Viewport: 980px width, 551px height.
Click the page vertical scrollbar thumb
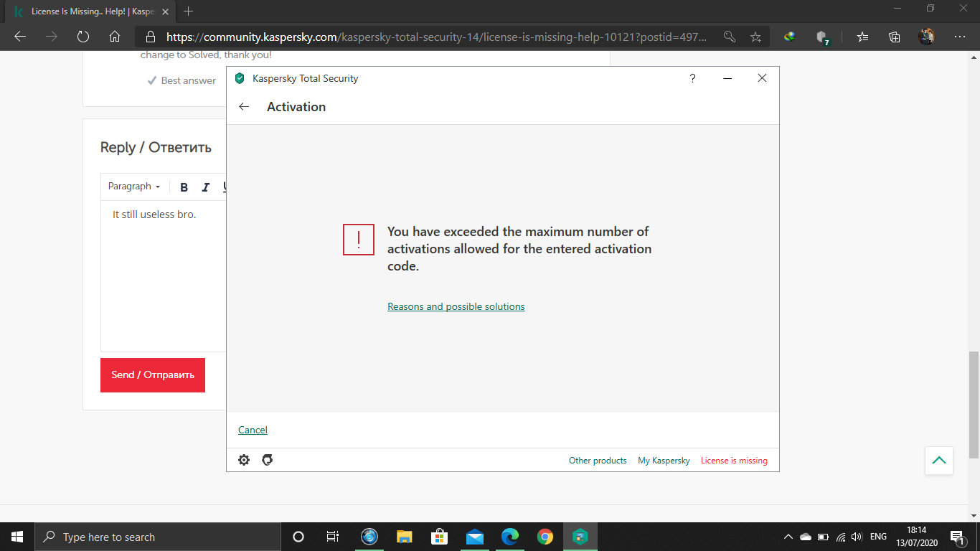tap(974, 404)
